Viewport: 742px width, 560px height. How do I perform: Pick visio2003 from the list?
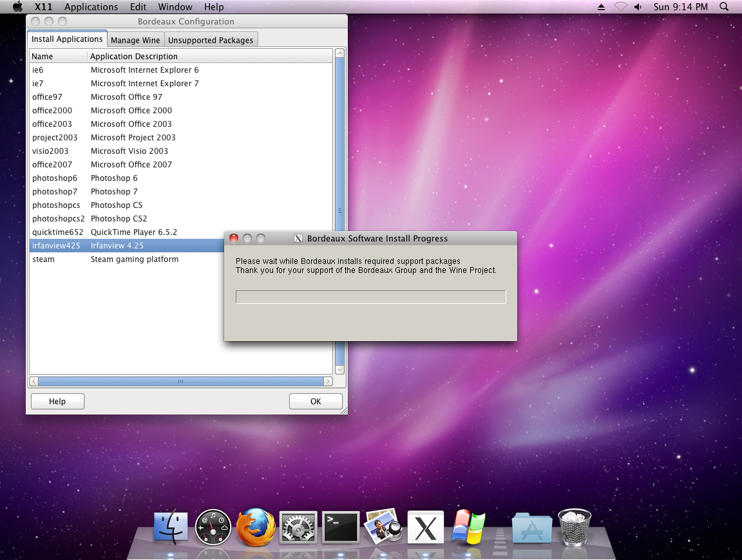(181, 151)
